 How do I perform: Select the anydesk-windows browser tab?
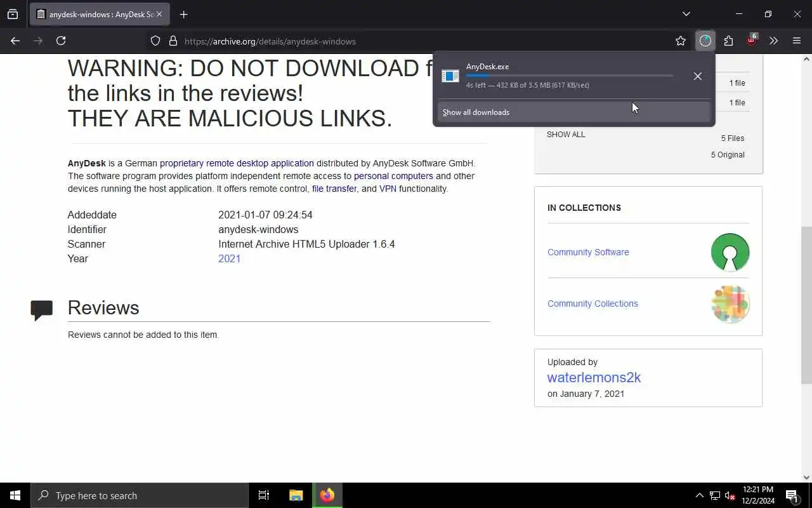pos(100,14)
